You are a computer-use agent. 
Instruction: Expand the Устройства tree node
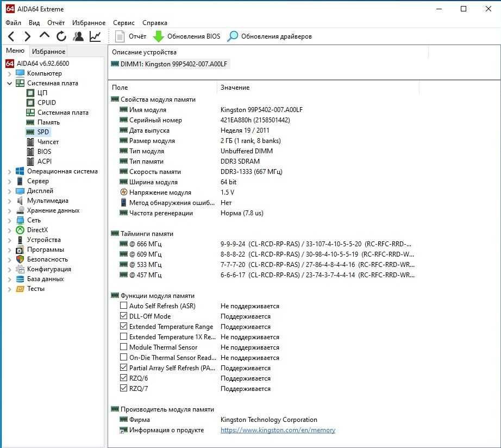click(9, 240)
